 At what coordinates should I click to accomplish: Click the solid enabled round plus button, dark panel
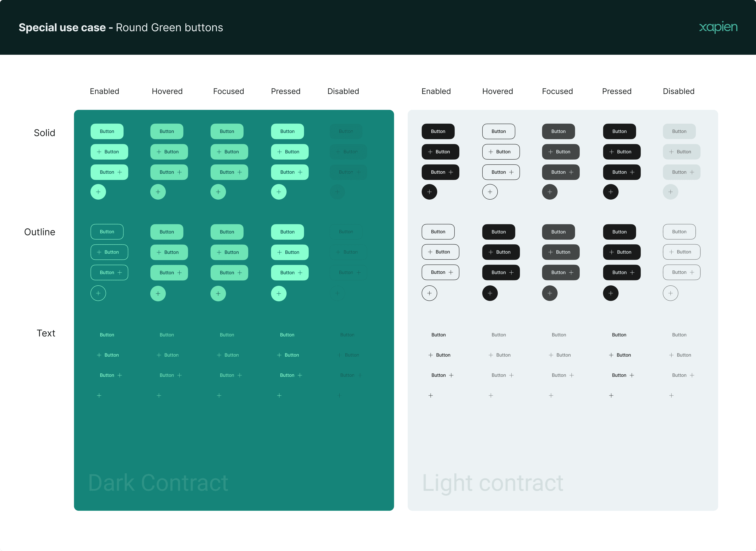click(x=98, y=192)
